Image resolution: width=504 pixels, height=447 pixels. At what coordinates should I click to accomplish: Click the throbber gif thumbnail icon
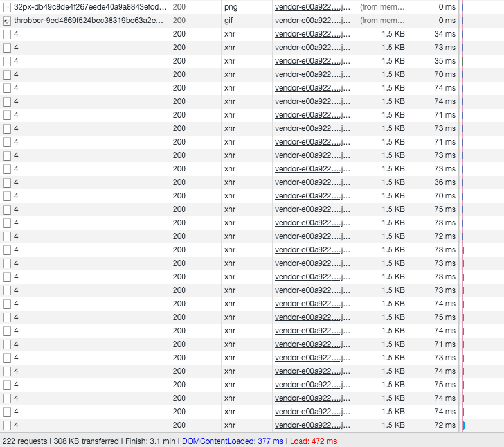click(6, 21)
